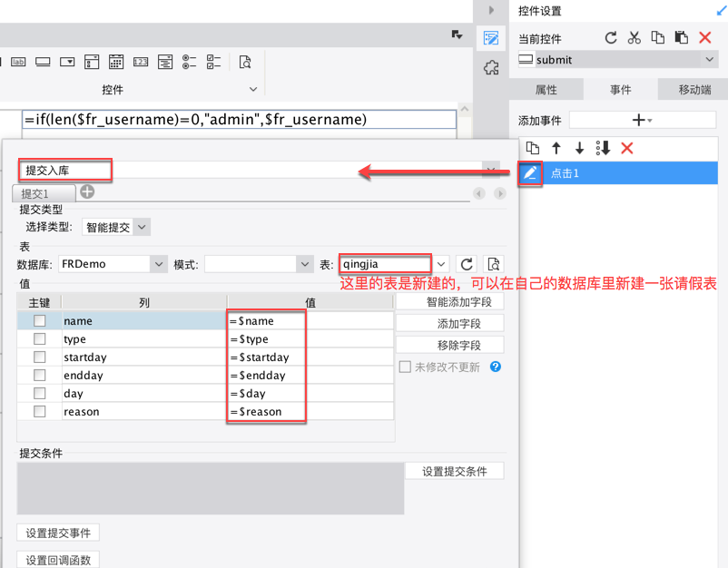Select the combo box widget icon
728x568 pixels.
tap(67, 62)
